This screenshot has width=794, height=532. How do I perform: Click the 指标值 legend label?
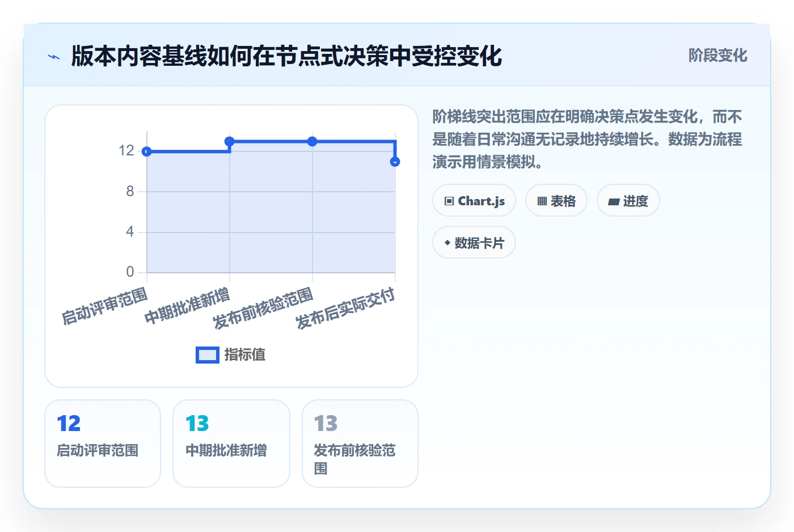tap(244, 355)
